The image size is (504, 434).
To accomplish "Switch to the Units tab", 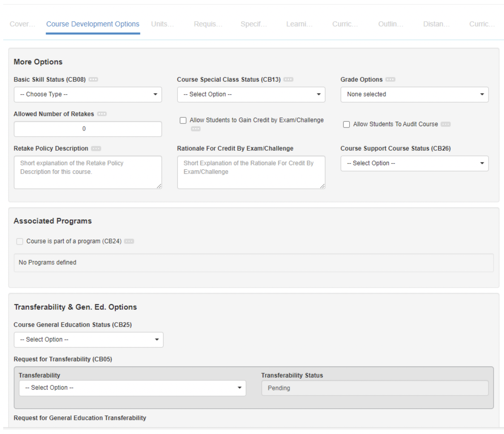I will pyautogui.click(x=162, y=24).
